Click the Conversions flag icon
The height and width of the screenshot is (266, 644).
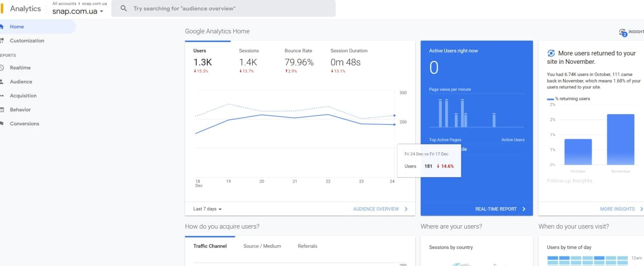point(2,124)
